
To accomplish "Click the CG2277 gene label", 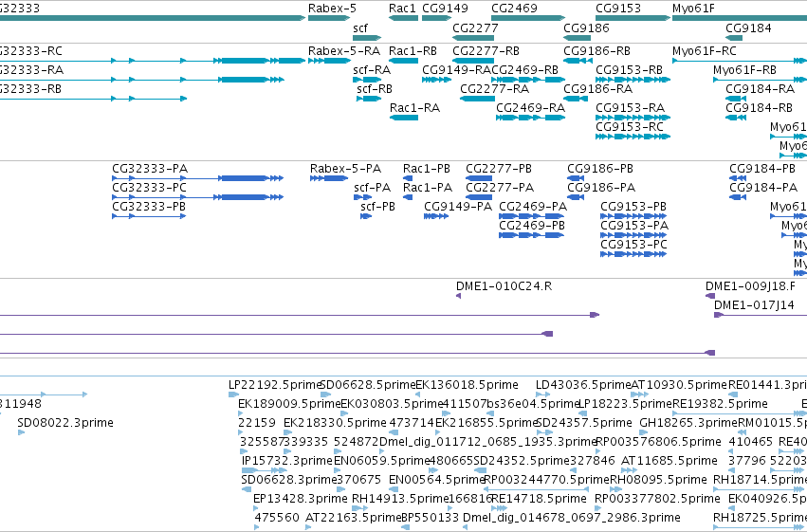I will tap(475, 28).
